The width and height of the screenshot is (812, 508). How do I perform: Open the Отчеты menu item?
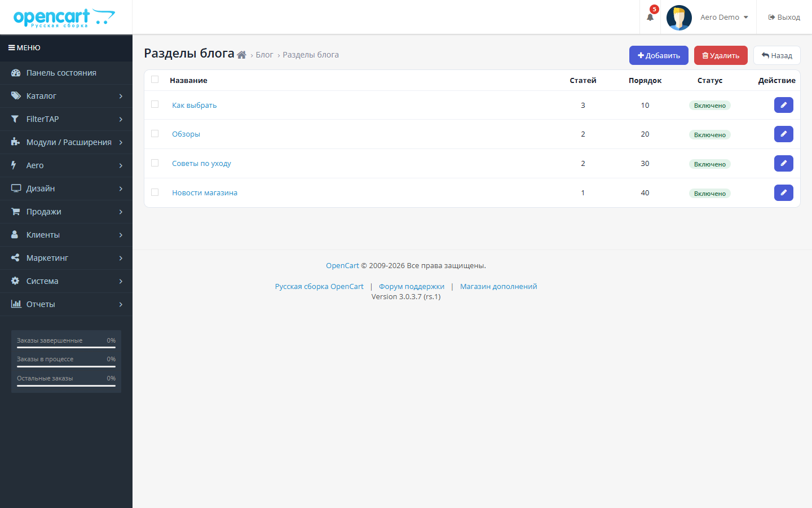pos(66,304)
